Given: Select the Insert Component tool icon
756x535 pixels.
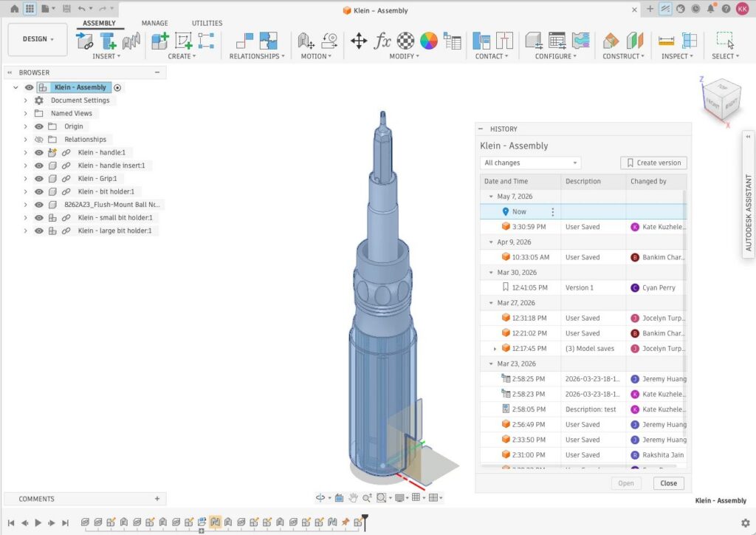Looking at the screenshot, I should coord(84,41).
